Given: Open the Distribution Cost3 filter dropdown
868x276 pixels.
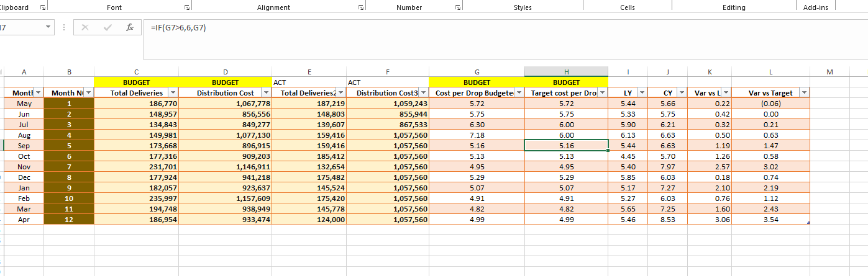Looking at the screenshot, I should point(423,92).
